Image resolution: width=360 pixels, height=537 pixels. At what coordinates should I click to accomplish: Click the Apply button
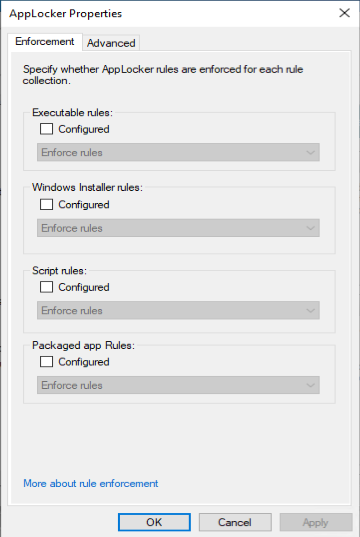point(316,522)
